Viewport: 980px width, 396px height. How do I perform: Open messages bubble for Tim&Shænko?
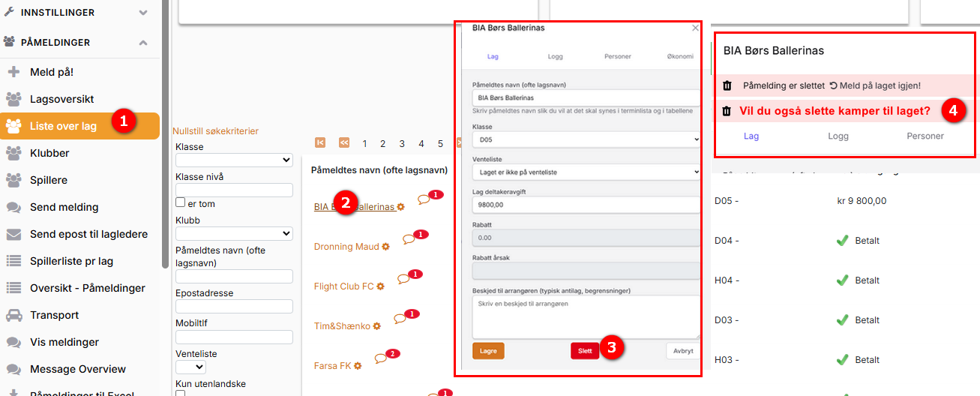click(400, 319)
